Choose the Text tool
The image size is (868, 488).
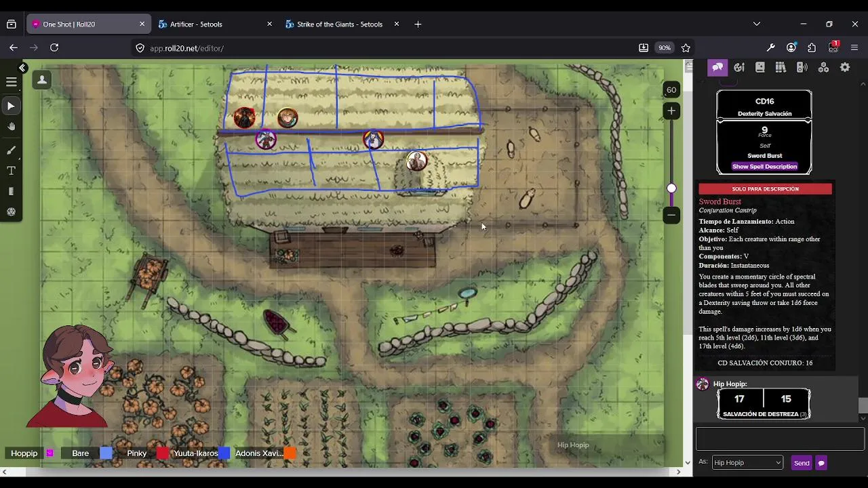[12, 171]
